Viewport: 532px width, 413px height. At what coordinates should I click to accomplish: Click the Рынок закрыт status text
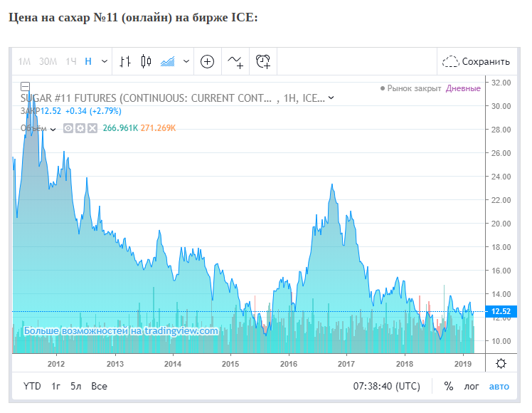click(x=414, y=88)
